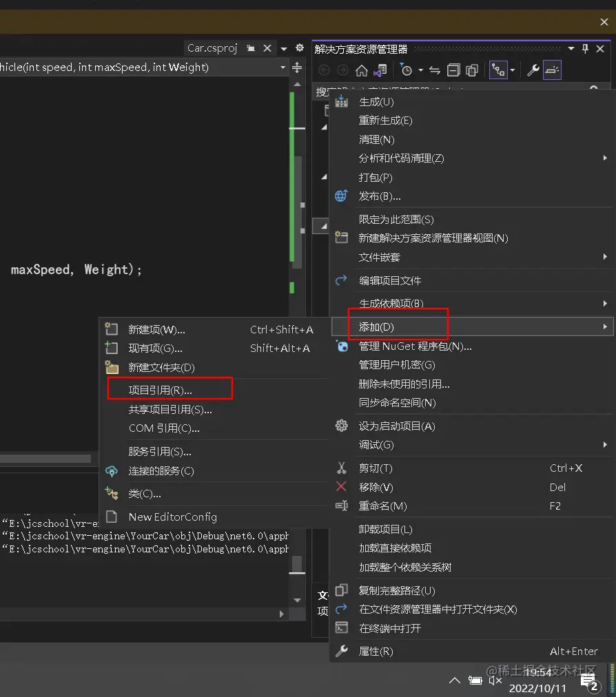The image size is (616, 697).
Task: Pin the Car.csproj tab
Action: tap(251, 48)
